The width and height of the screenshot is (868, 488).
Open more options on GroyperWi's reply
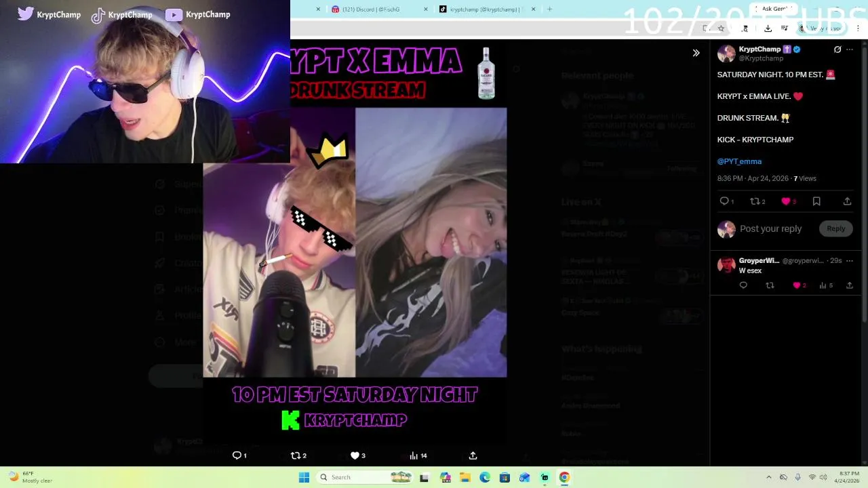850,260
